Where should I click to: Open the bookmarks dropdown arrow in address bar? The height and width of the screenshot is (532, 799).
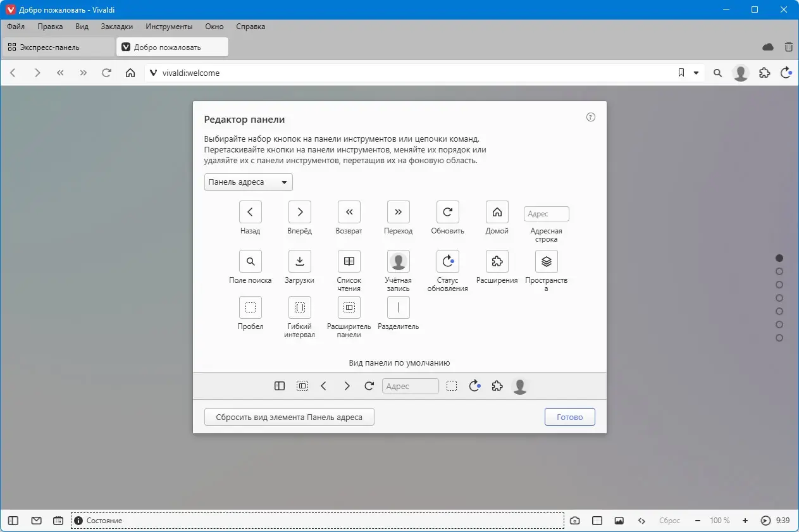coord(696,73)
